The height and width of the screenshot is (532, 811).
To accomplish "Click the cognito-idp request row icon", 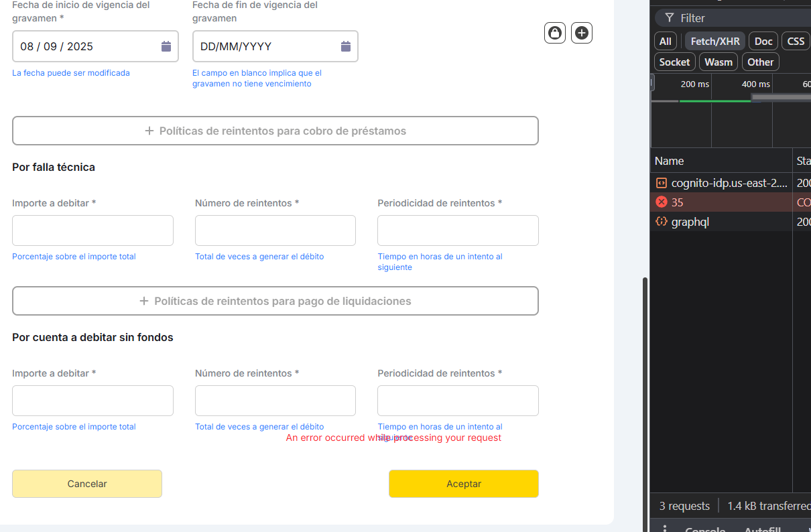I will (662, 183).
